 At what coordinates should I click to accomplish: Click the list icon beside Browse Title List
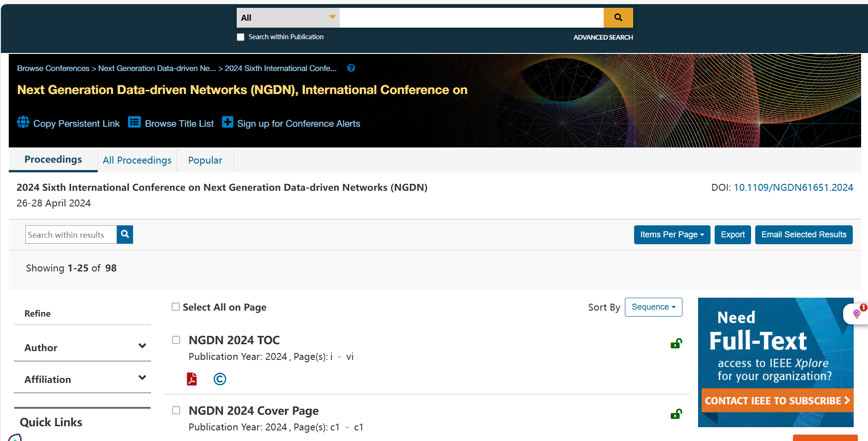click(134, 122)
